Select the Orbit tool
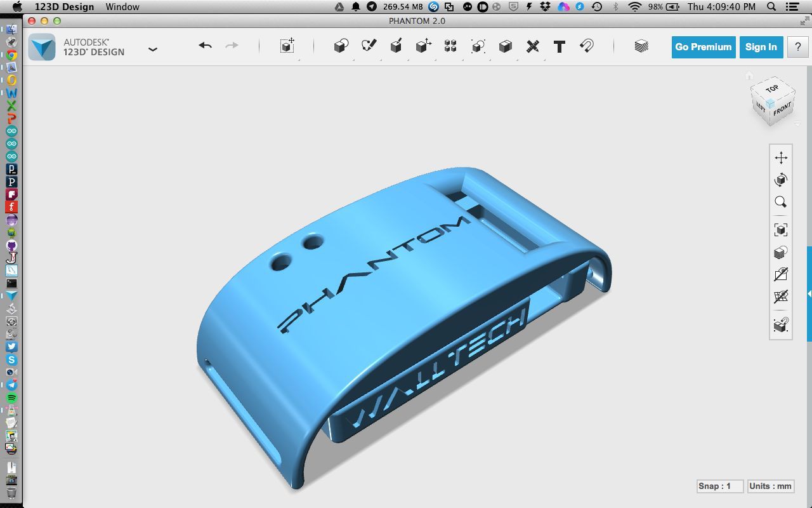The image size is (812, 508). [x=781, y=180]
